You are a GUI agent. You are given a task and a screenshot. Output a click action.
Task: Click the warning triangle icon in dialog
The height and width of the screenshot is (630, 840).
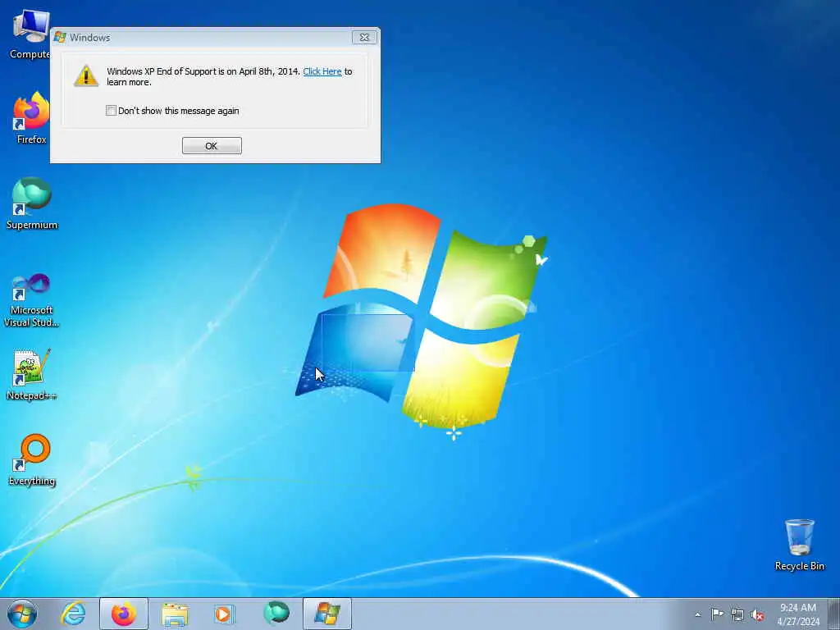(85, 75)
